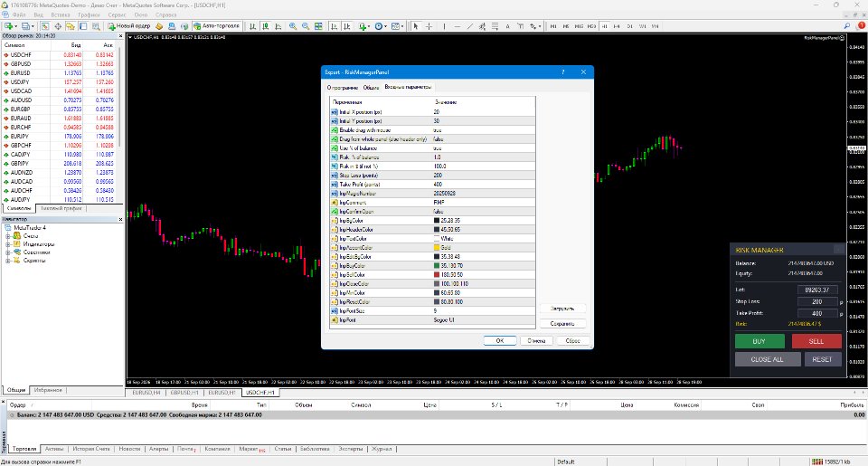Switch to the M15 timeframe button
Viewport: 868px width, 466px height.
click(x=579, y=26)
